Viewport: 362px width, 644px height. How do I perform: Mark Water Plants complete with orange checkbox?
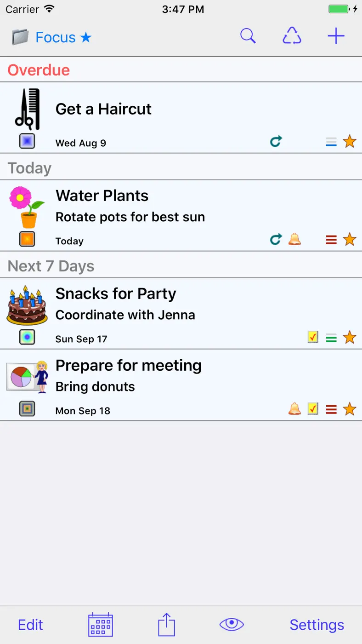(x=27, y=239)
